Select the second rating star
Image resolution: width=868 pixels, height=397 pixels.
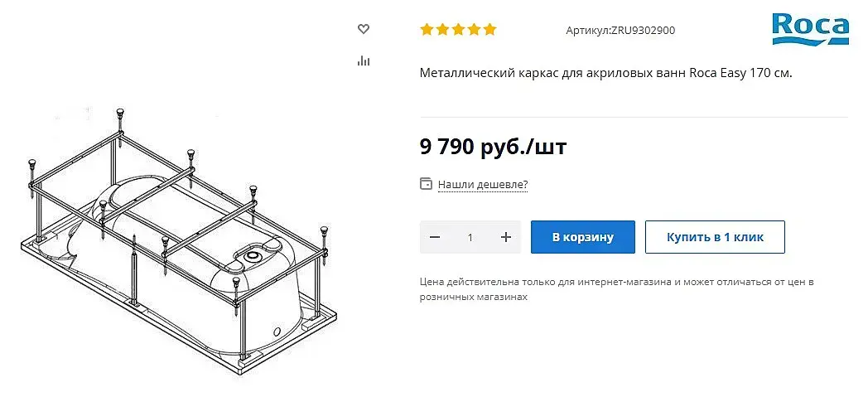442,29
